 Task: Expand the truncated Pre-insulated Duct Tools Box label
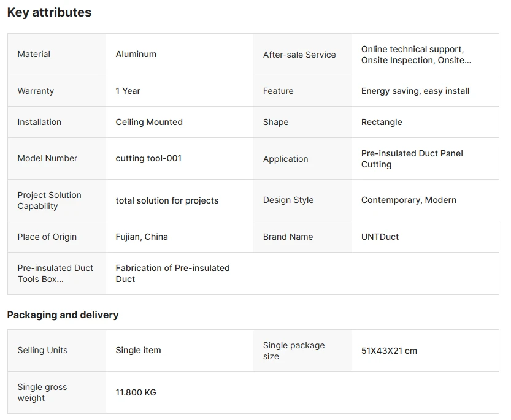[55, 273]
